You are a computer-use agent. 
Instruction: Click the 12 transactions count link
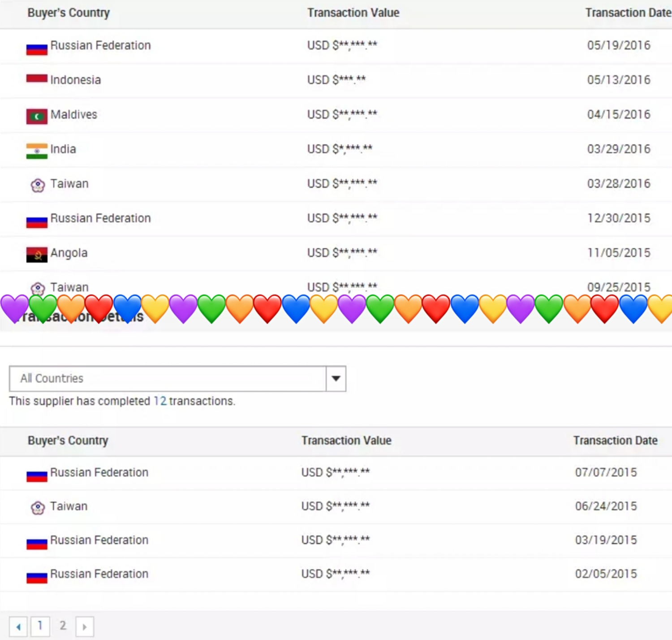point(160,401)
